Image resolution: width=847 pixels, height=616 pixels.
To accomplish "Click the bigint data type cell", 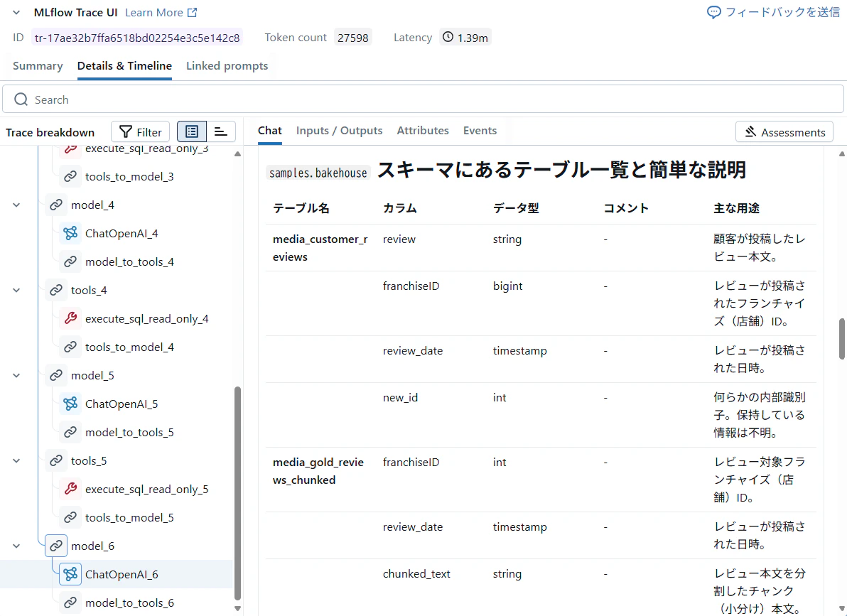I will point(508,286).
